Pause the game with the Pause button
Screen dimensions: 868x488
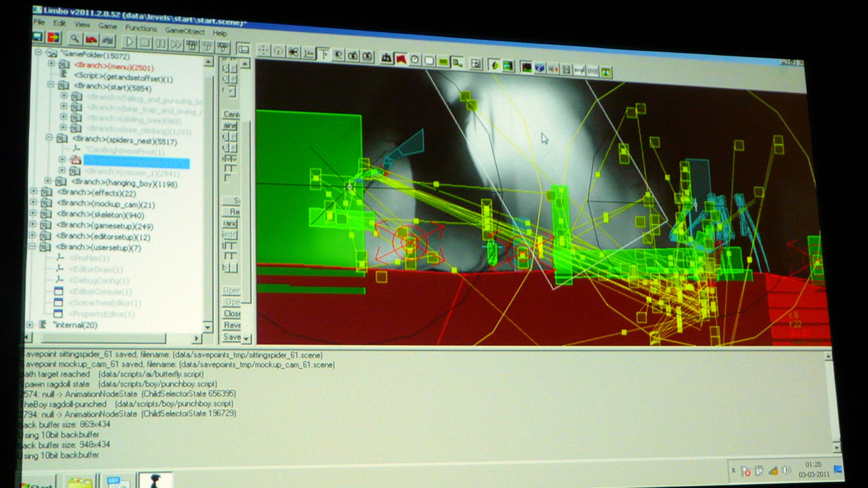tap(161, 43)
